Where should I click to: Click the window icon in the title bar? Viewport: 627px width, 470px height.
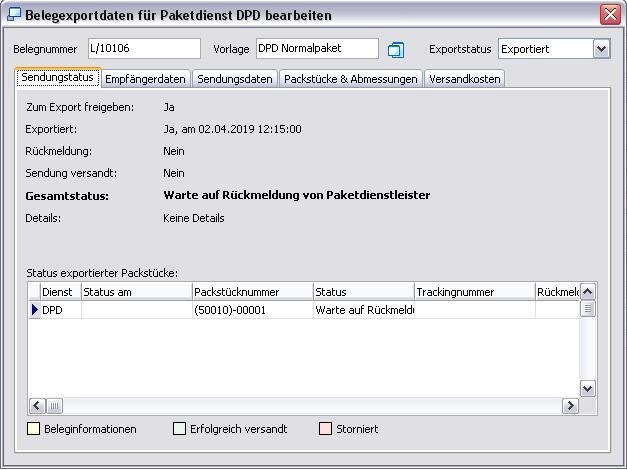[13, 15]
